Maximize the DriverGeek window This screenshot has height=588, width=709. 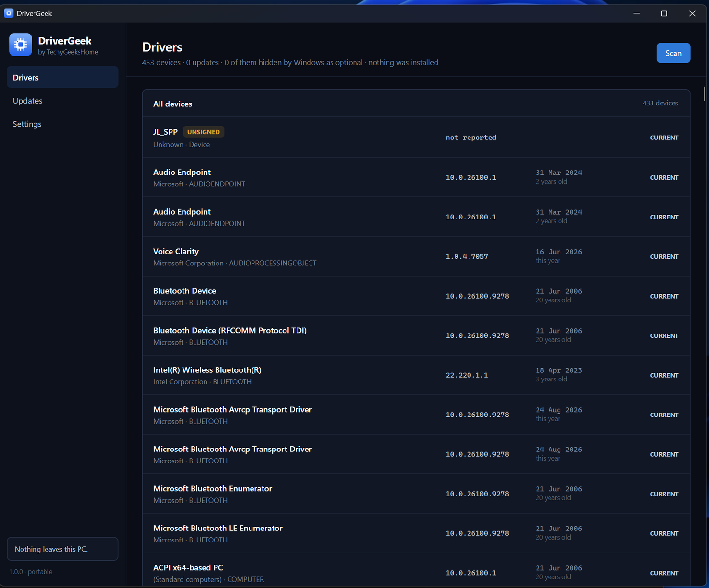point(664,13)
